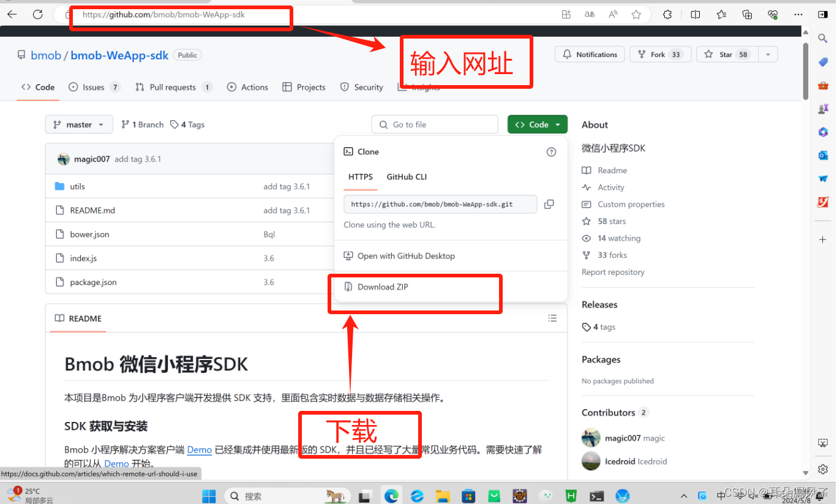The image size is (837, 504).
Task: Click the help icon in Clone panel
Action: pos(551,152)
